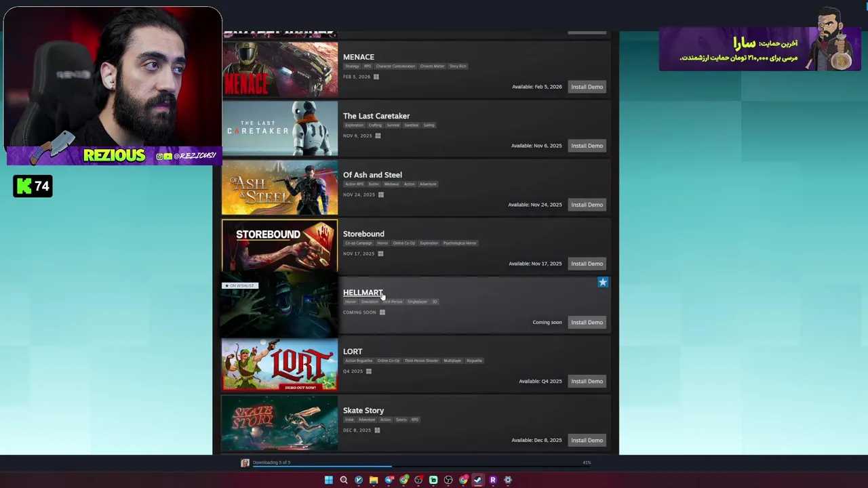The height and width of the screenshot is (488, 868).
Task: Click the Sports tag under Skate Story
Action: (x=401, y=420)
